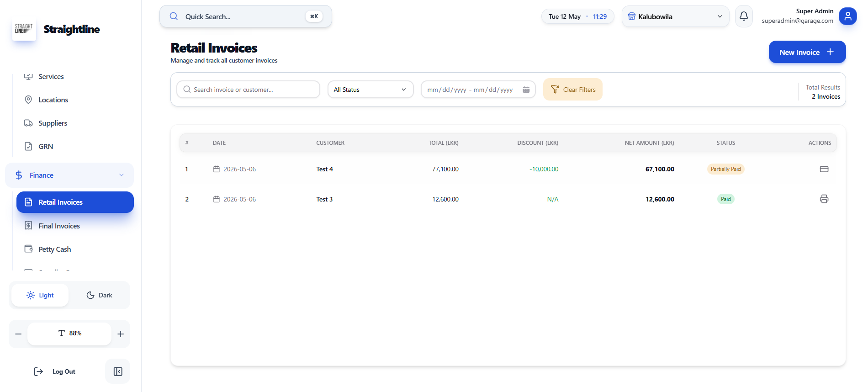The width and height of the screenshot is (868, 392).
Task: Click net amount 67,100.00
Action: coord(660,169)
